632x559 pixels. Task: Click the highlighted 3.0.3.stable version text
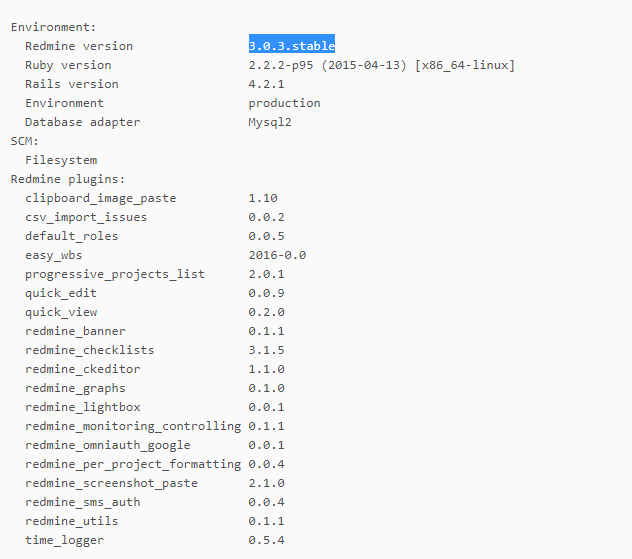click(x=292, y=46)
